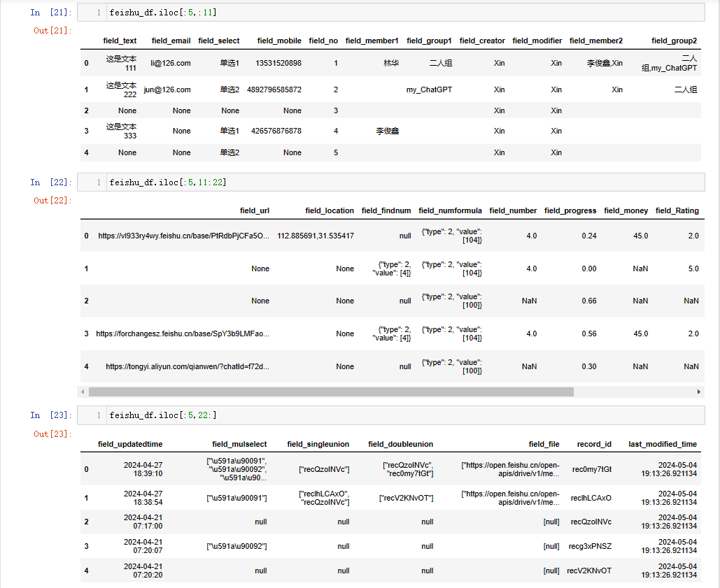Click updated time 2024-04-27 18:39:10

pos(143,468)
